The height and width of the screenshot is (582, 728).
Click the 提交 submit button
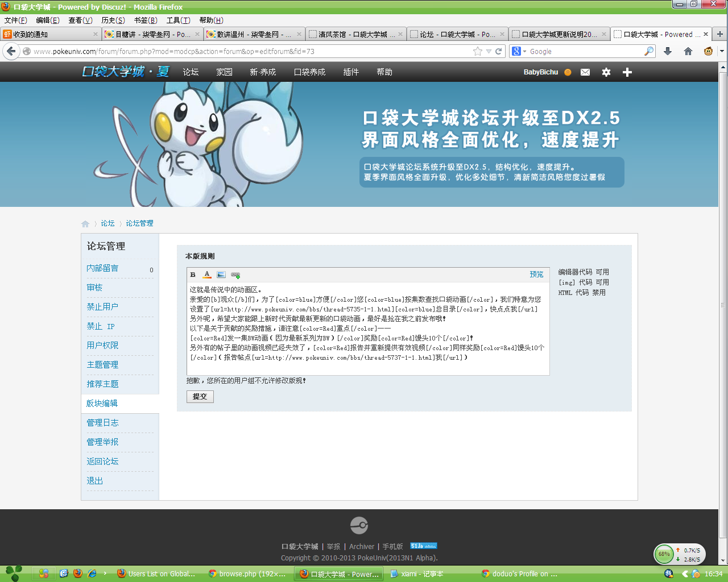[x=200, y=396]
